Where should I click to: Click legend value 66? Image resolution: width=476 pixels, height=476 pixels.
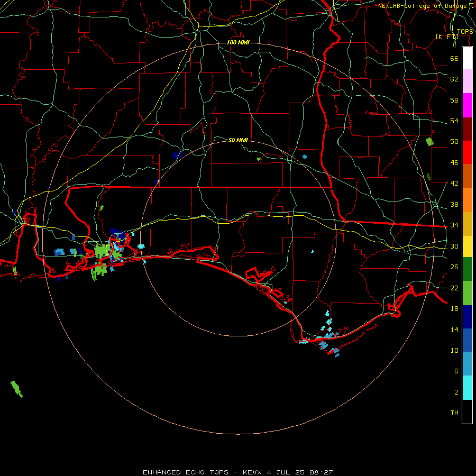tap(454, 58)
